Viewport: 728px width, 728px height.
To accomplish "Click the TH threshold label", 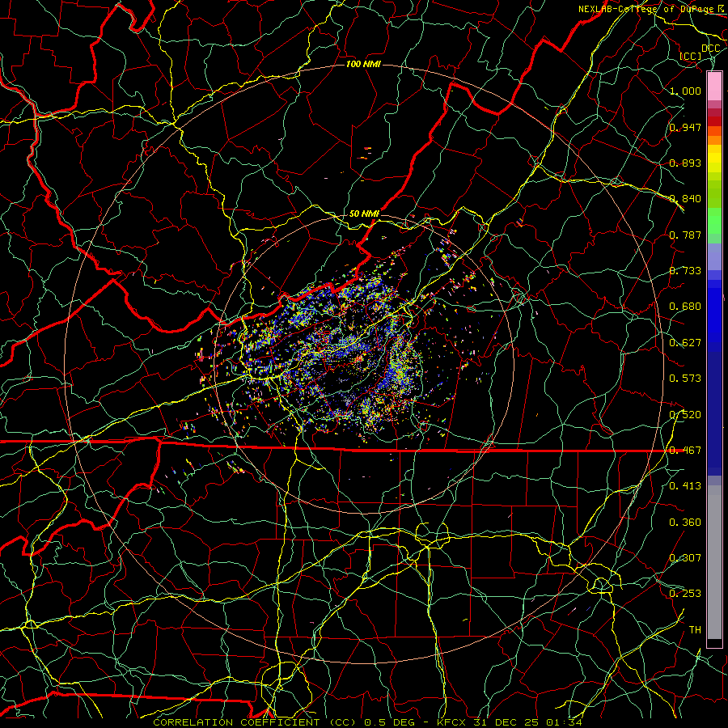I will [x=695, y=630].
